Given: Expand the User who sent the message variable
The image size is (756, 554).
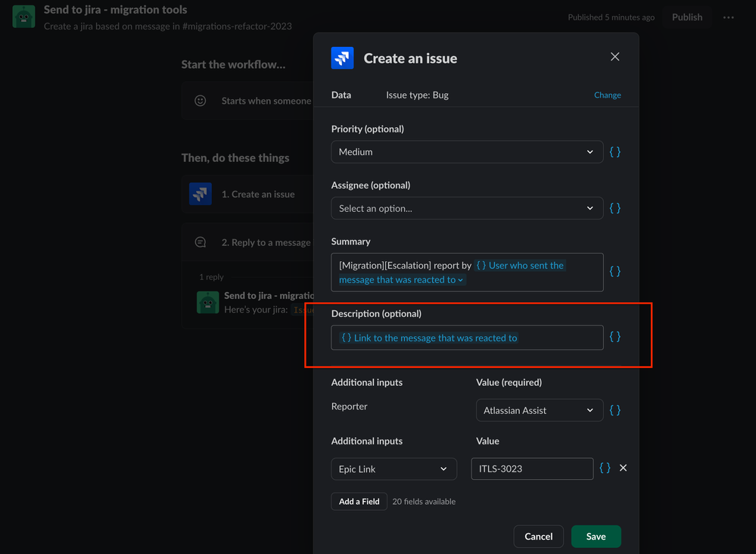Looking at the screenshot, I should pos(460,280).
